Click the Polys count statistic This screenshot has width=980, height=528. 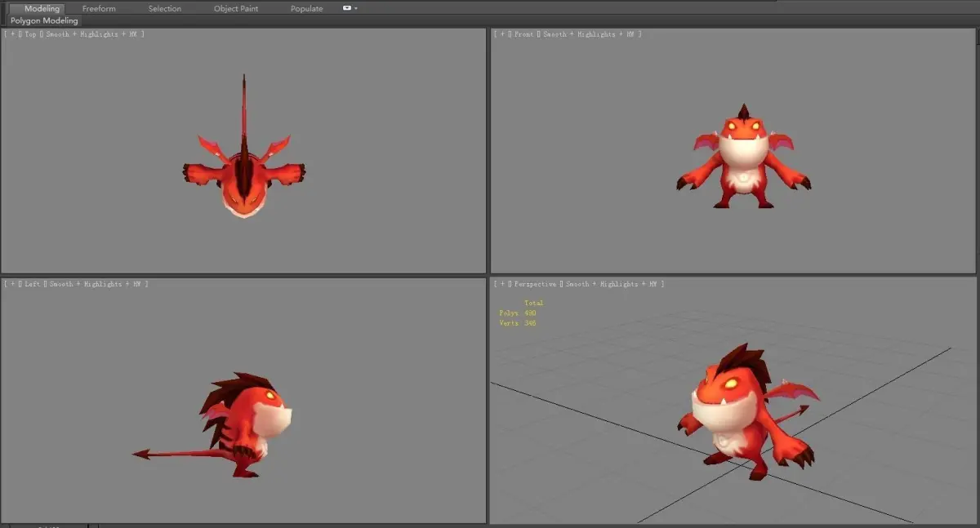point(518,313)
